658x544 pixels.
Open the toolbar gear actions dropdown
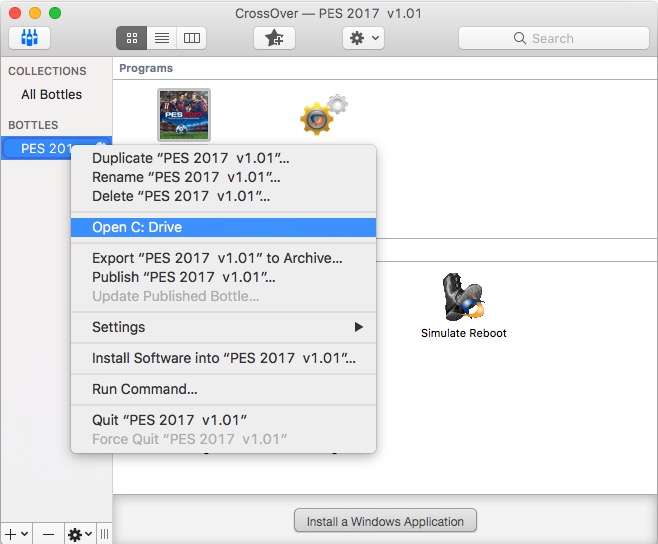pyautogui.click(x=363, y=38)
